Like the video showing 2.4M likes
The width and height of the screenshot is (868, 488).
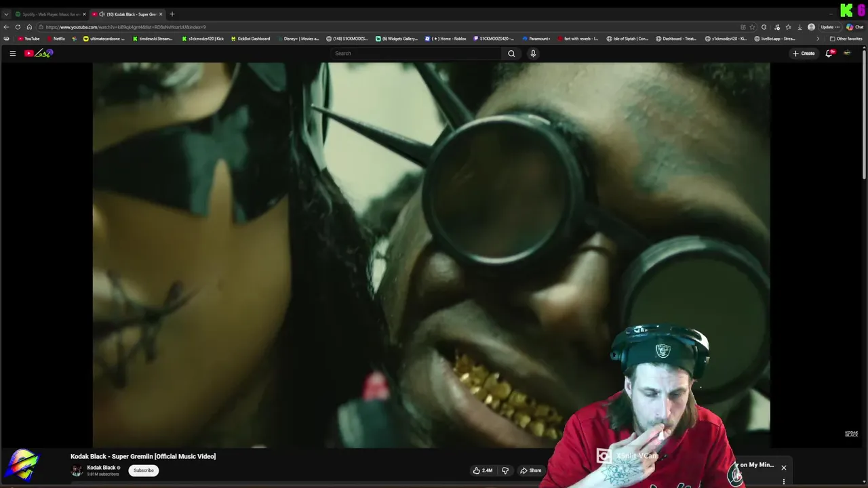click(x=483, y=470)
